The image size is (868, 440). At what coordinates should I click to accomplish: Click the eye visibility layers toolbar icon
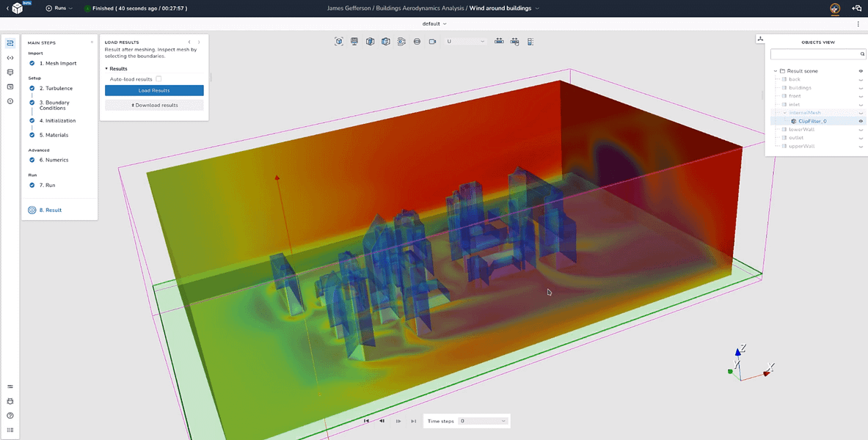[401, 42]
